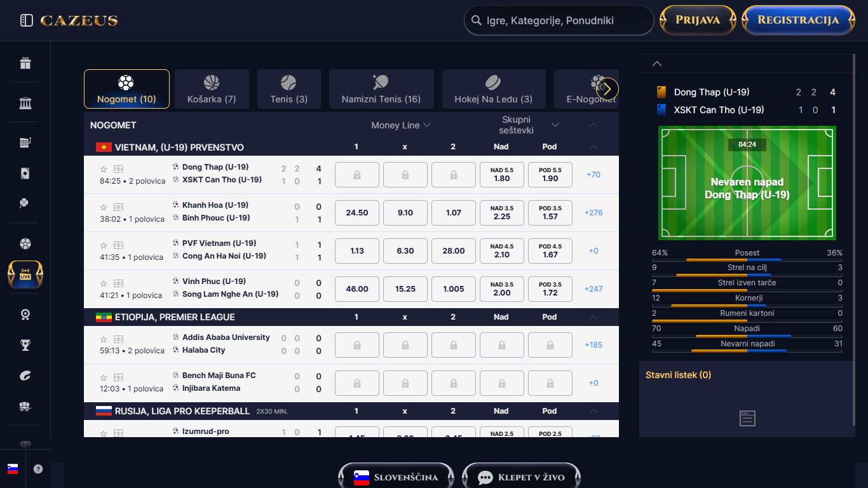The height and width of the screenshot is (488, 868).
Task: Click the Vietnam flag icon in league header
Action: tap(104, 147)
